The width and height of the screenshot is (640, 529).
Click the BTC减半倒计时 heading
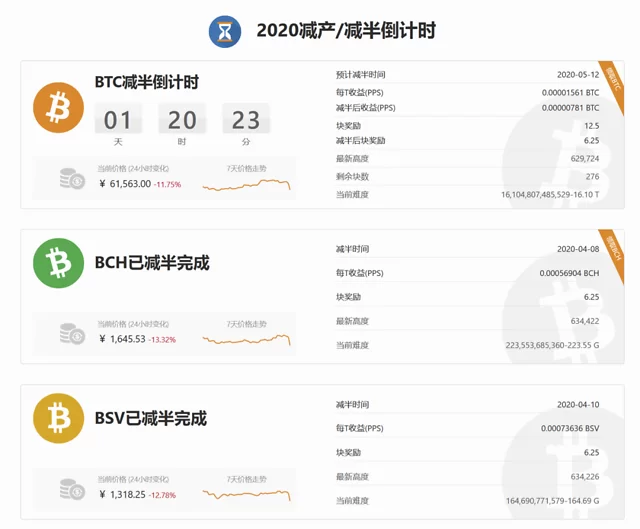(147, 82)
